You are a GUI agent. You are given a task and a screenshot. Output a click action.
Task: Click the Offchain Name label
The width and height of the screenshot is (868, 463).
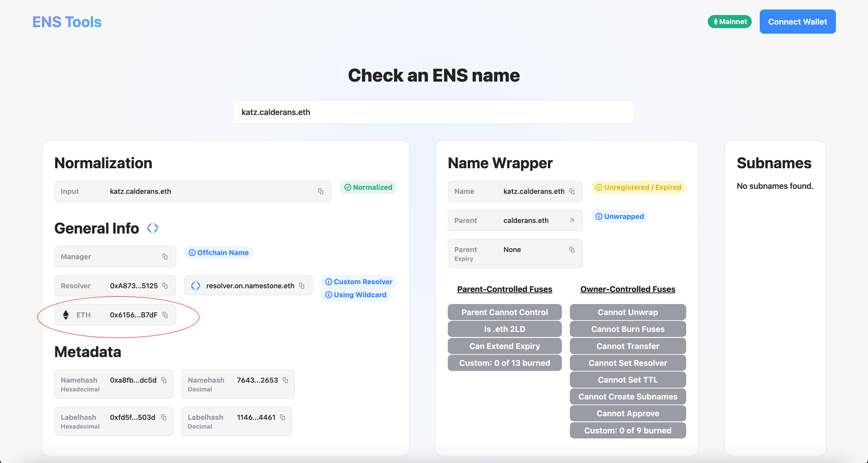point(223,253)
